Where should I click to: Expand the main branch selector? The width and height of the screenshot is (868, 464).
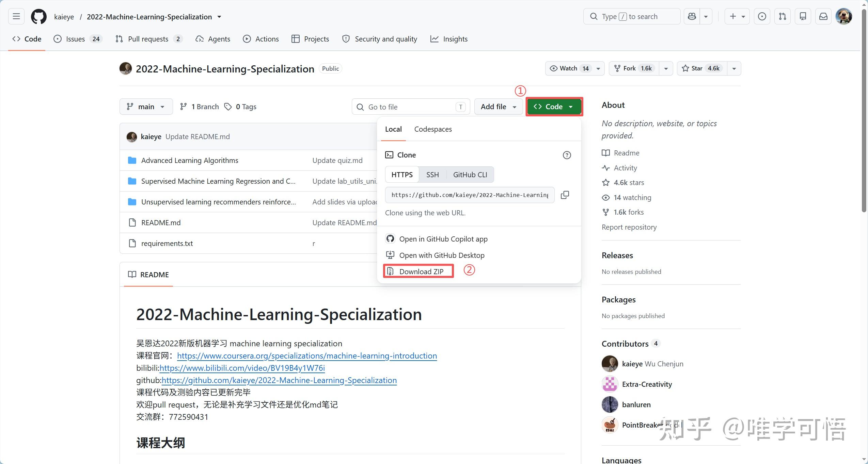[146, 107]
